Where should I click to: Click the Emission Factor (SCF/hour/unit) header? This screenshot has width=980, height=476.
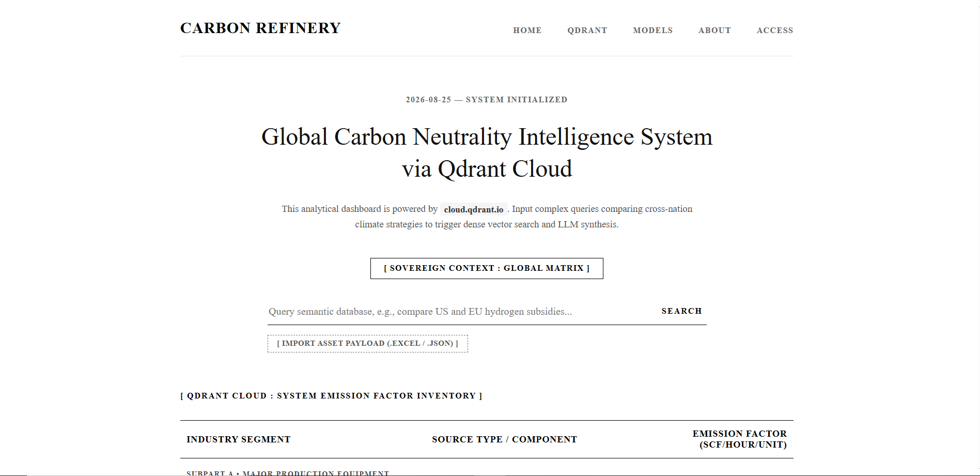tap(739, 439)
